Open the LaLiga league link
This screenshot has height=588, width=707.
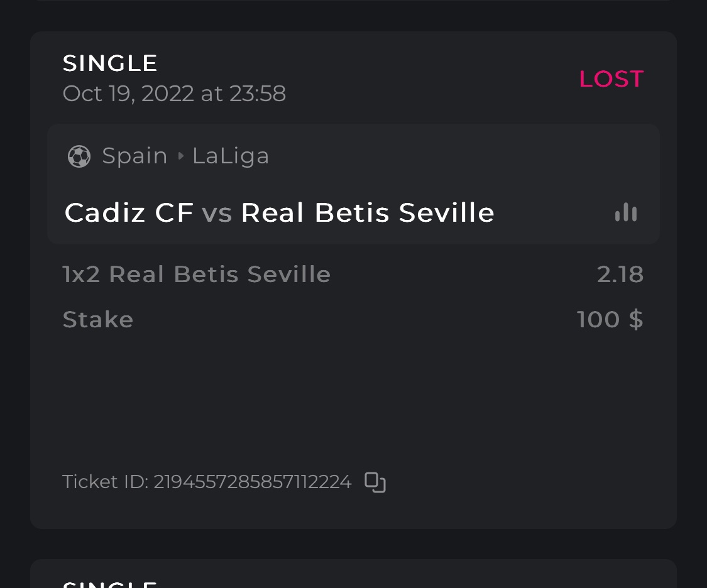pyautogui.click(x=231, y=156)
